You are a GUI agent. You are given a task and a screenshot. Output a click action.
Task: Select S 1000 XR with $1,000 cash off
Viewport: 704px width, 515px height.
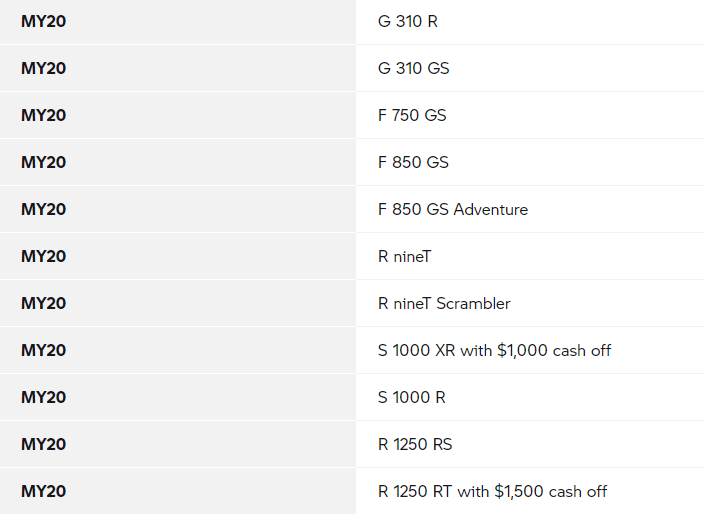[x=494, y=350]
